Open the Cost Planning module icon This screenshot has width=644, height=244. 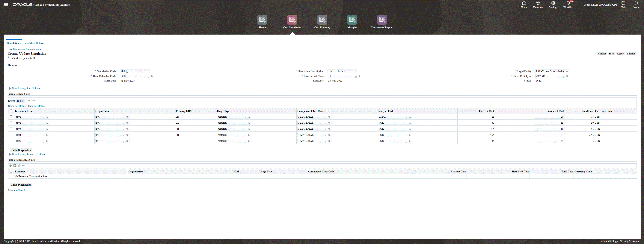322,20
